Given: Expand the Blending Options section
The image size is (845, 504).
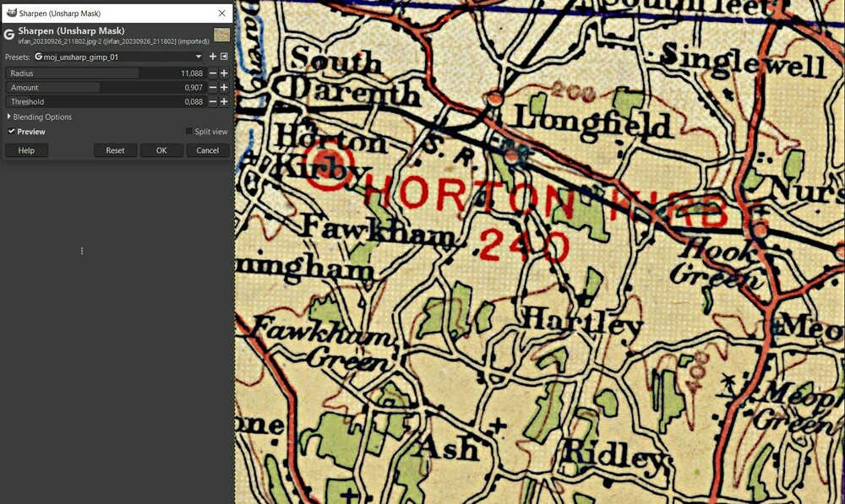Looking at the screenshot, I should [40, 117].
